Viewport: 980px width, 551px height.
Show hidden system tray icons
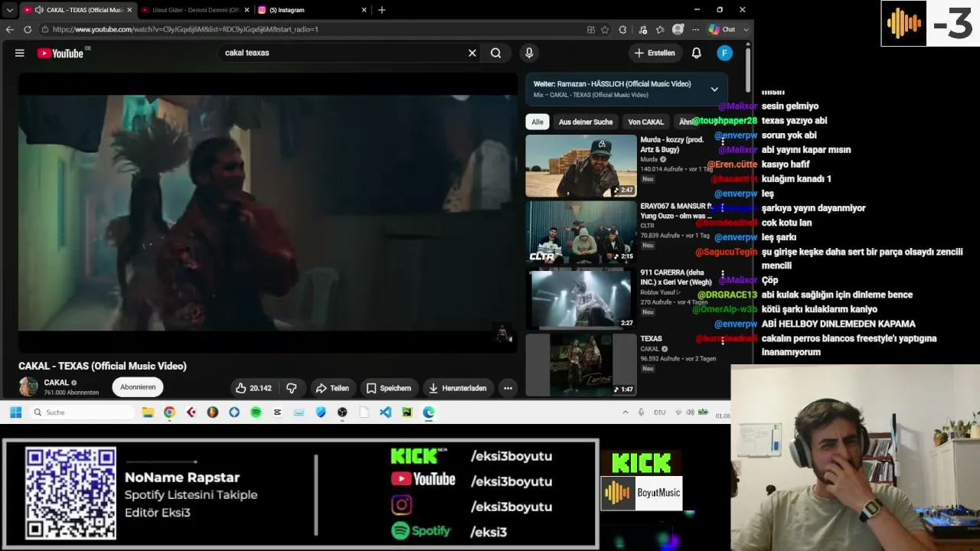click(625, 412)
